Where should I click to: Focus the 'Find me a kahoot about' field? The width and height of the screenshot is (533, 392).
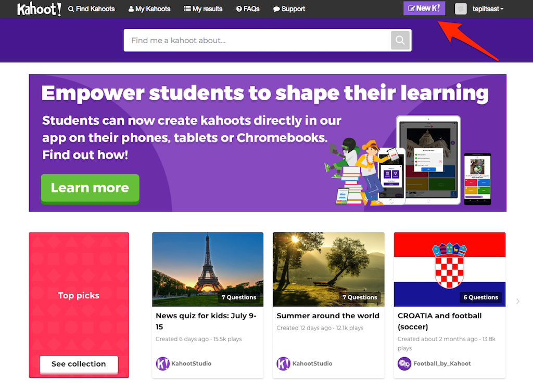click(x=257, y=41)
